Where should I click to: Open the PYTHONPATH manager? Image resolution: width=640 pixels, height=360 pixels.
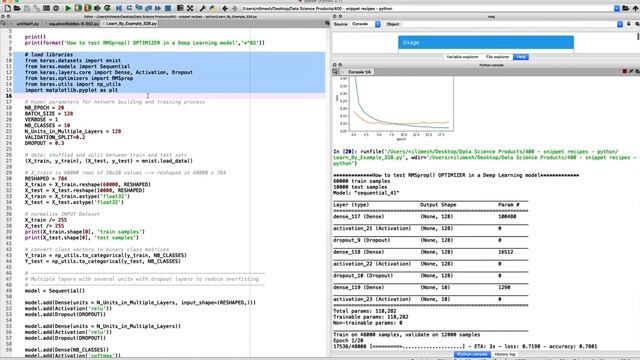pos(212,8)
